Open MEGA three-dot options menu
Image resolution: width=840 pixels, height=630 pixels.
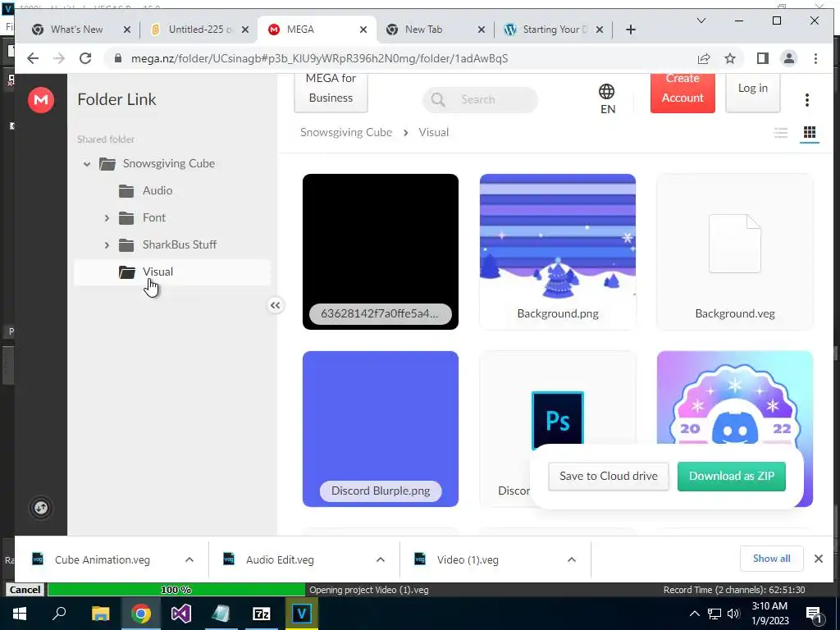pyautogui.click(x=807, y=99)
